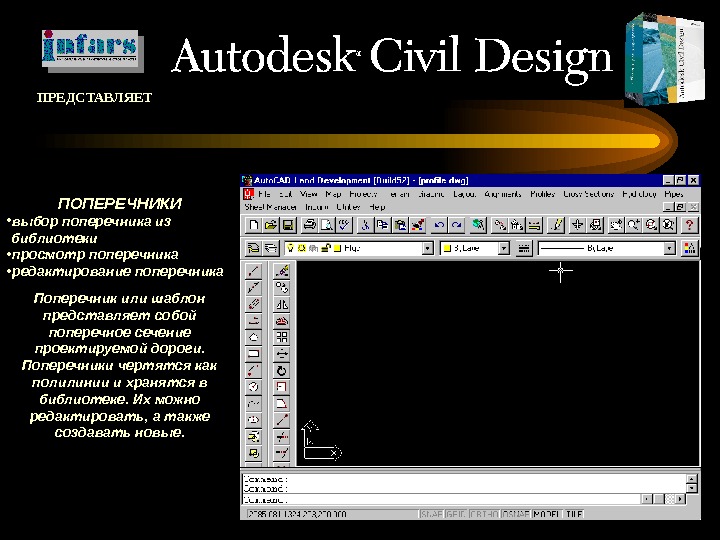Toggle TILE mode in status bar
Image resolution: width=720 pixels, height=540 pixels.
[574, 514]
